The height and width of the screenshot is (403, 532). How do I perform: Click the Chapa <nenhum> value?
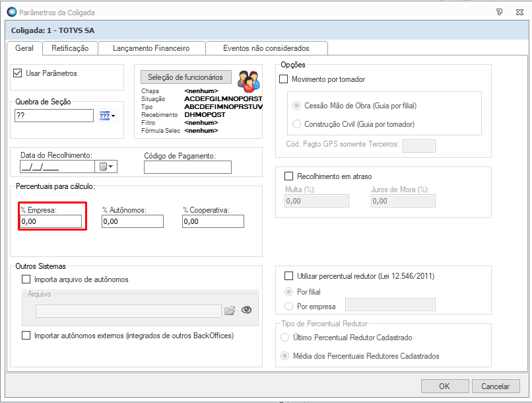coord(201,91)
